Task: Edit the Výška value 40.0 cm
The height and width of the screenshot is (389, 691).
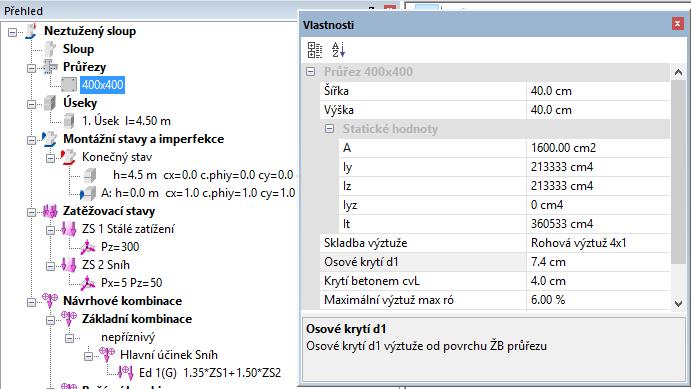Action: coord(598,110)
